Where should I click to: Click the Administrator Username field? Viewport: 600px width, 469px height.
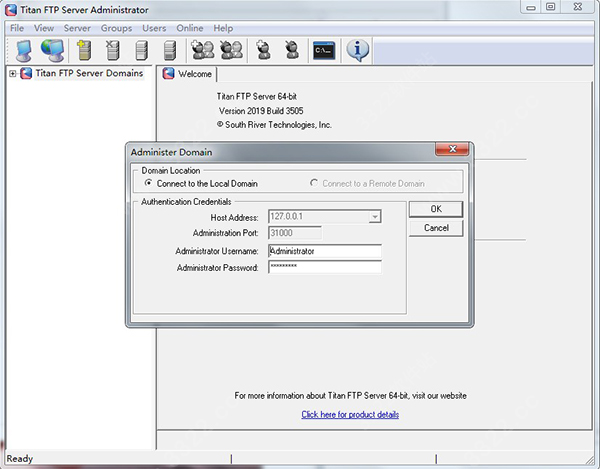324,251
